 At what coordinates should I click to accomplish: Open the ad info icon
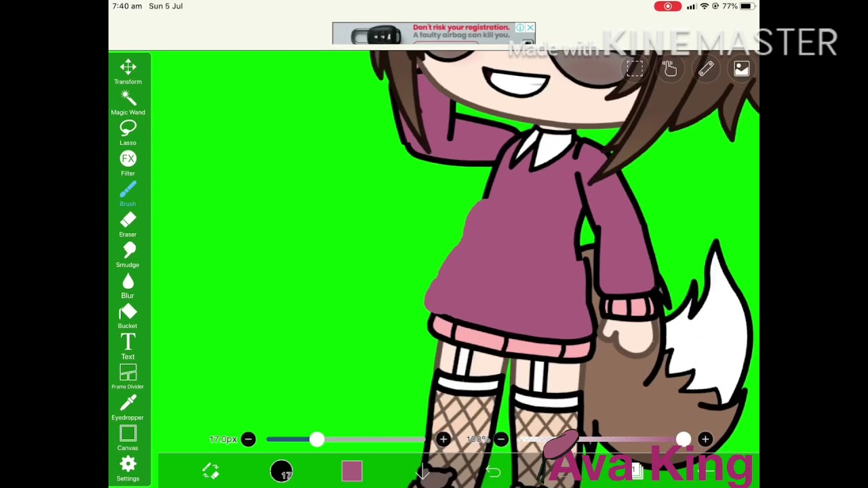pos(520,28)
